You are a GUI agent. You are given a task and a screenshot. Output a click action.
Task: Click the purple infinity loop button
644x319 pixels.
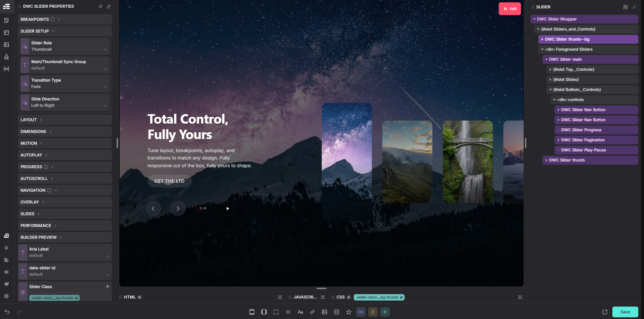pyautogui.click(x=361, y=312)
